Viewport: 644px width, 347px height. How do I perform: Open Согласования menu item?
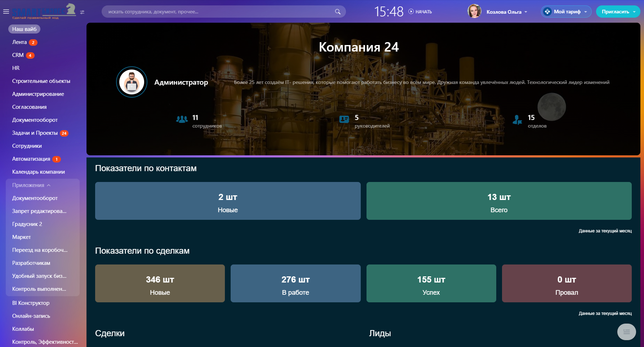click(29, 107)
